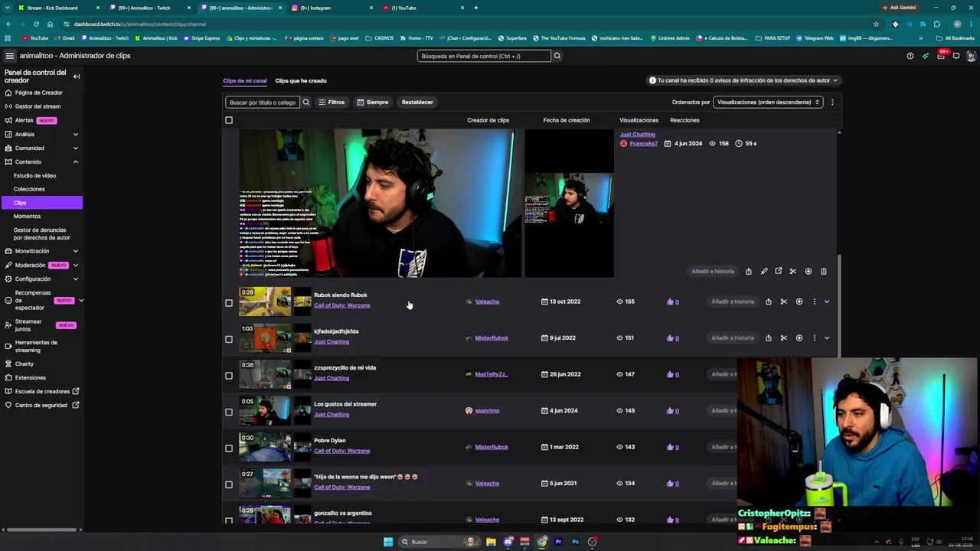Click the clip search magnifier button

pyautogui.click(x=305, y=102)
